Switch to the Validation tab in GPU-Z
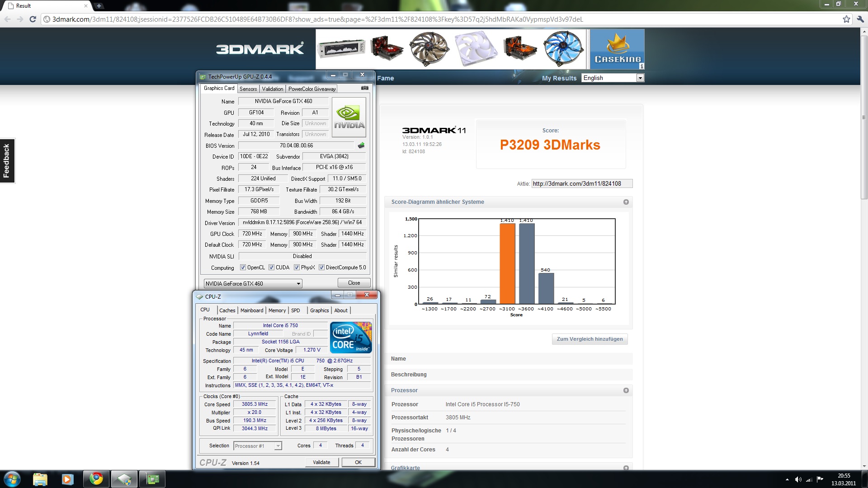The image size is (868, 488). coord(273,89)
